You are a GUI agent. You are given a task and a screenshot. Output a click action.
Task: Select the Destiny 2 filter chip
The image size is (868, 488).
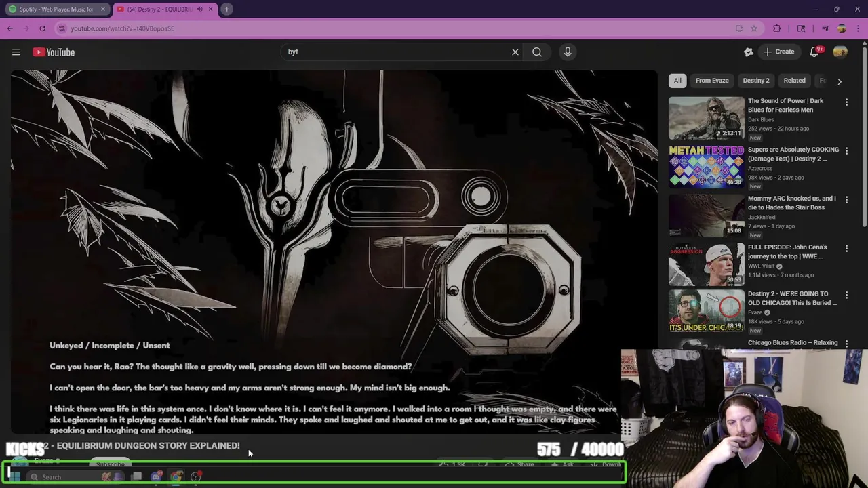click(756, 81)
